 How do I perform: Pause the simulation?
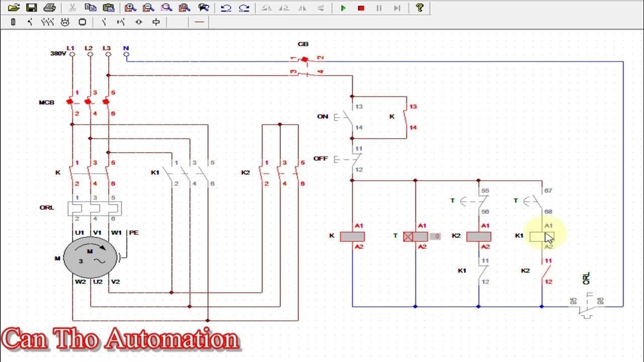(x=379, y=8)
